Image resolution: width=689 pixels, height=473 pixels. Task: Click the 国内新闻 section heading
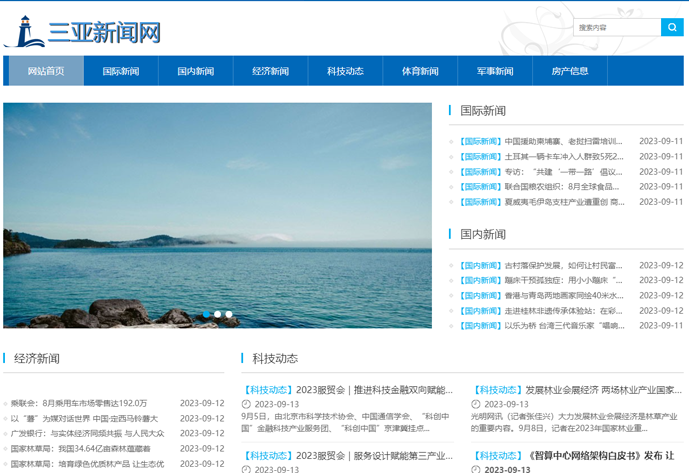pos(483,234)
